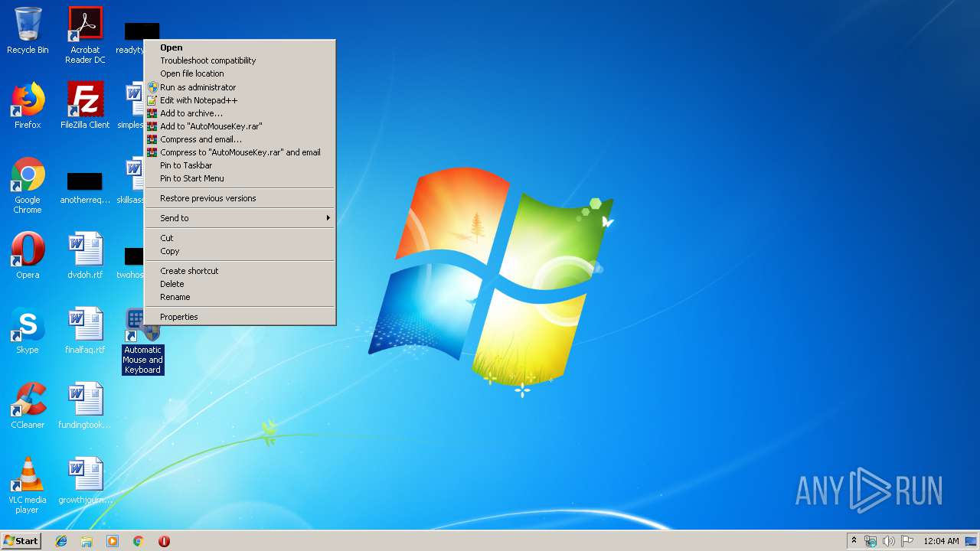Select the Opera desktop shortcut

28,256
